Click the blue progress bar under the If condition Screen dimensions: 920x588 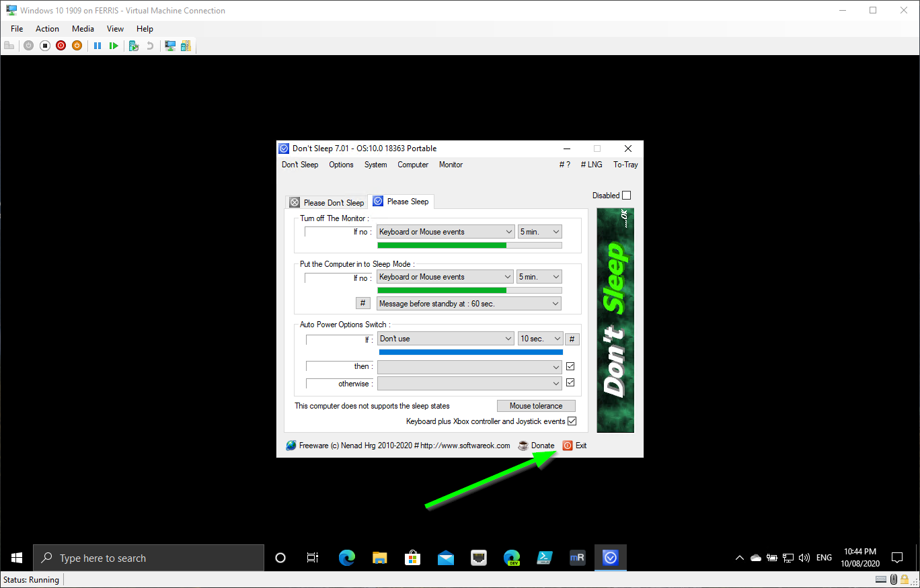coord(469,351)
